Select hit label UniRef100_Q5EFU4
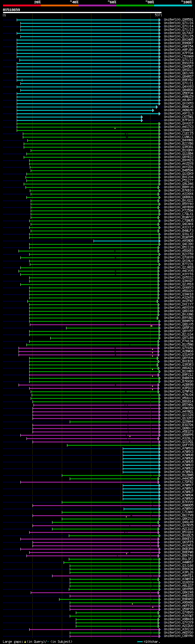Viewport: 195px width, 644px height. [179, 93]
